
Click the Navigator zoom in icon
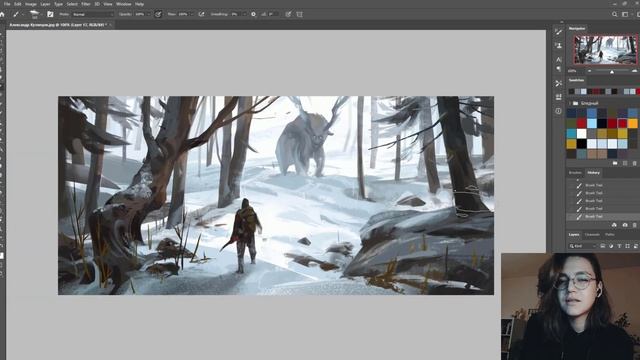tap(634, 71)
